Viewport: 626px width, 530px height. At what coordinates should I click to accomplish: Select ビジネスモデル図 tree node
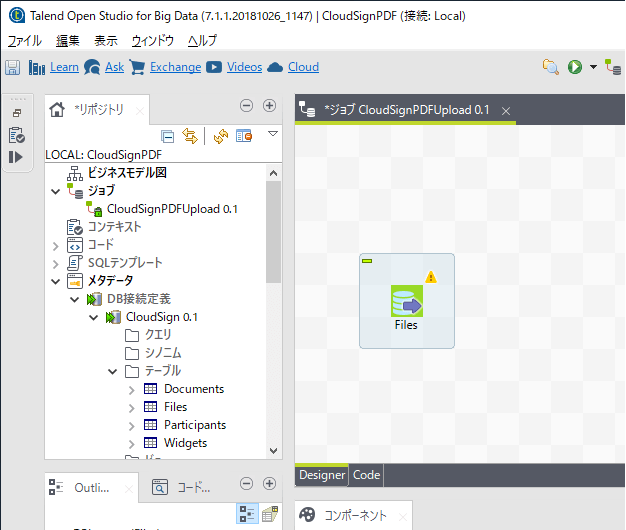coord(127,173)
